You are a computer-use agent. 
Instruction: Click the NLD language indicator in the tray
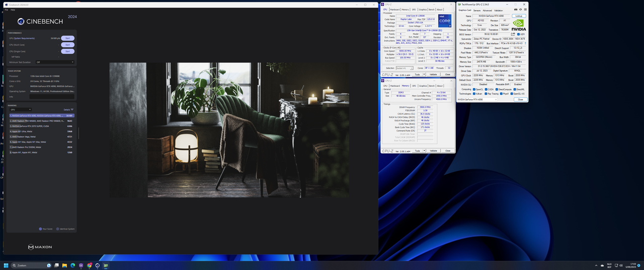[x=609, y=265]
